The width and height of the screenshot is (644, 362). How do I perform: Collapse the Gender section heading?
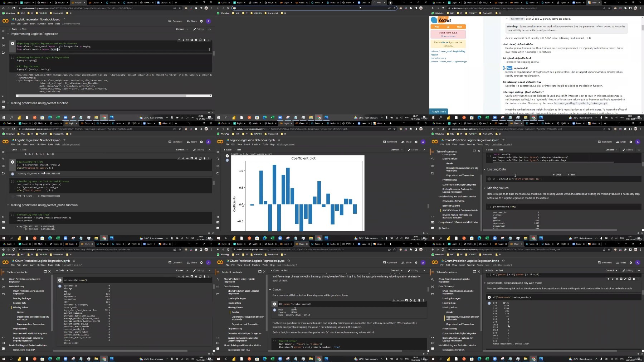point(270,290)
